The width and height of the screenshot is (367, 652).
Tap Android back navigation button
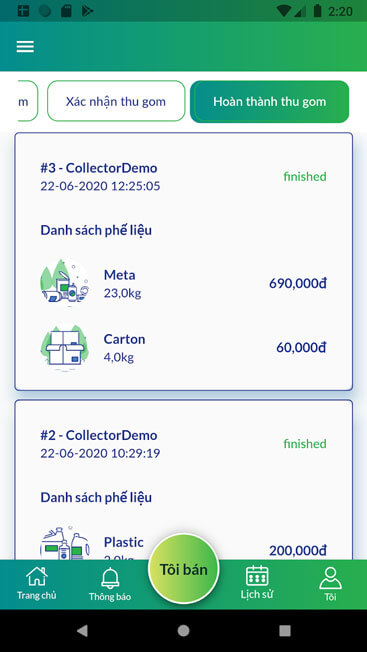pos(82,631)
